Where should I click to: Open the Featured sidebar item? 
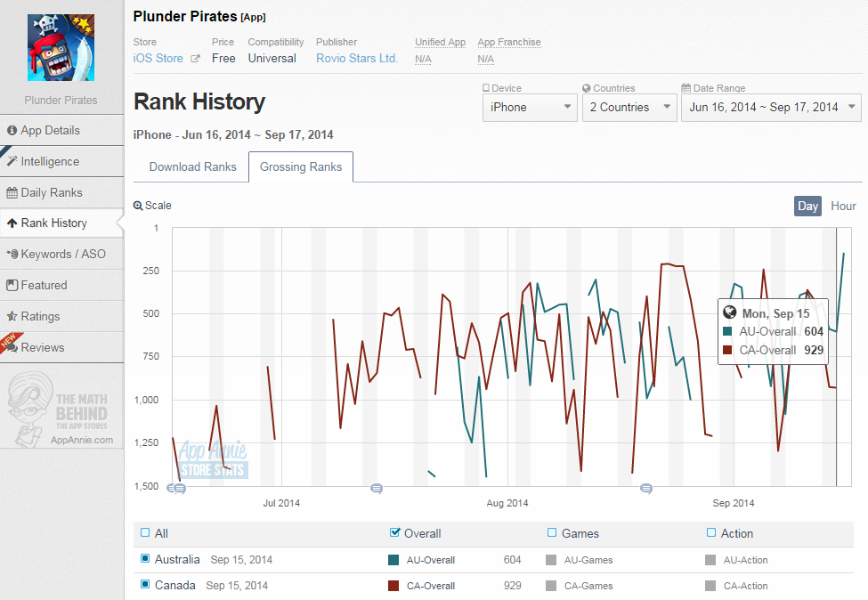pyautogui.click(x=62, y=285)
